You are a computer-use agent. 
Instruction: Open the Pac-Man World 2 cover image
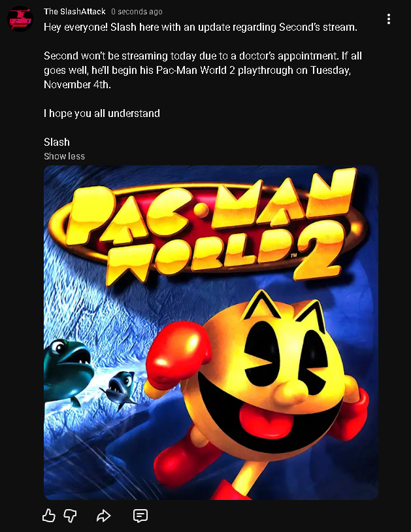211,333
